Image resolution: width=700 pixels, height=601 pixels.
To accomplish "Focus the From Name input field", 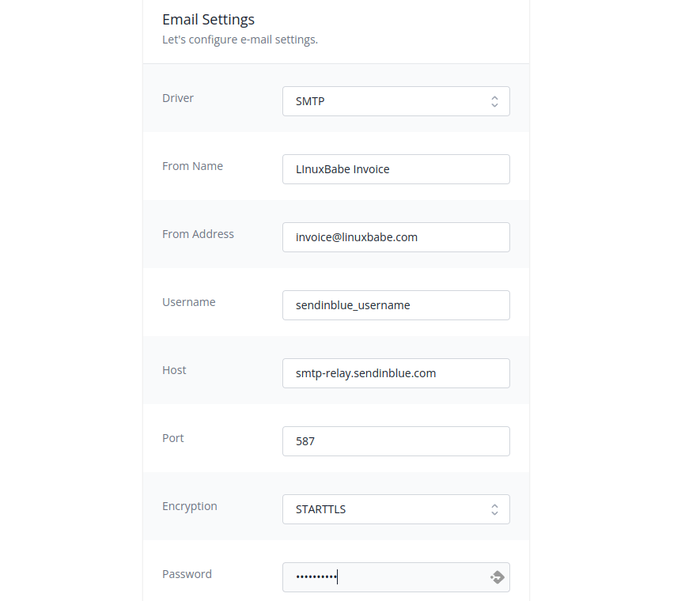I will point(395,169).
